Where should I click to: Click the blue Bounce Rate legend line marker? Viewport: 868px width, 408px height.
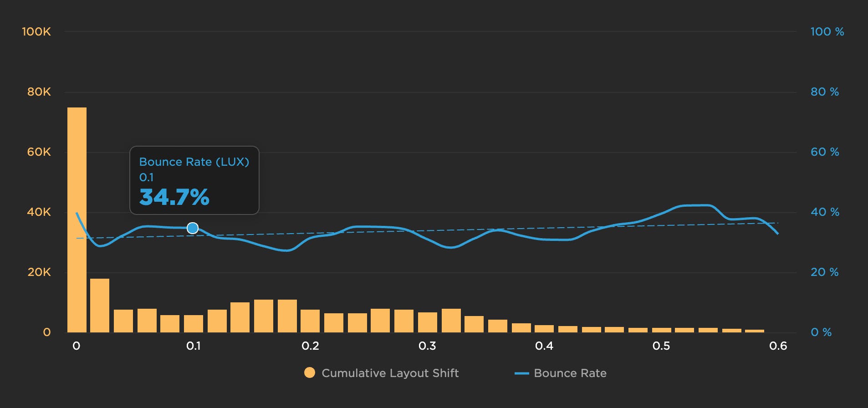[521, 373]
